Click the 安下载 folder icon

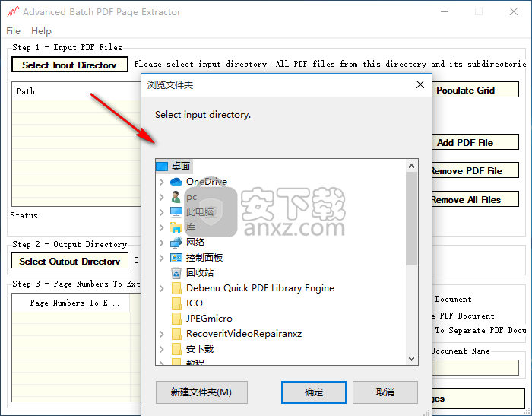coord(176,349)
